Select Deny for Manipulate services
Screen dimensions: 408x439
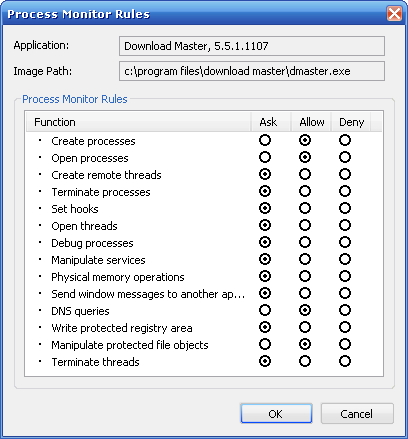tap(345, 259)
